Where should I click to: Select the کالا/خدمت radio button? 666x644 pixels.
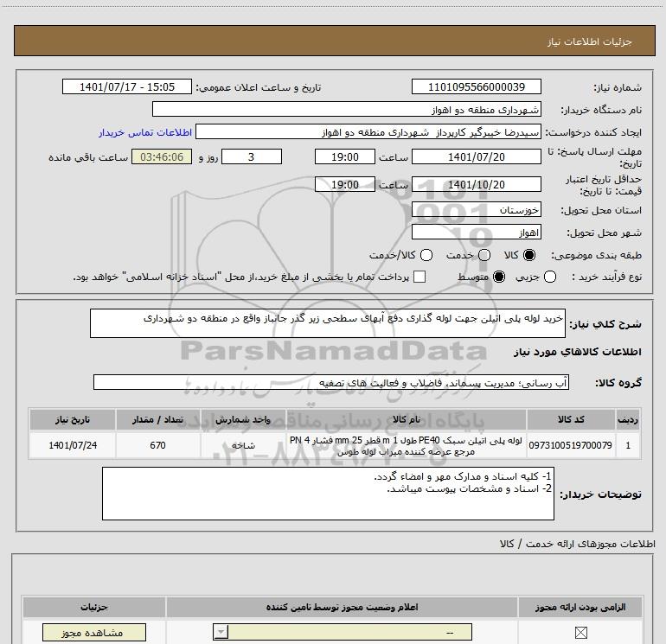[x=426, y=255]
